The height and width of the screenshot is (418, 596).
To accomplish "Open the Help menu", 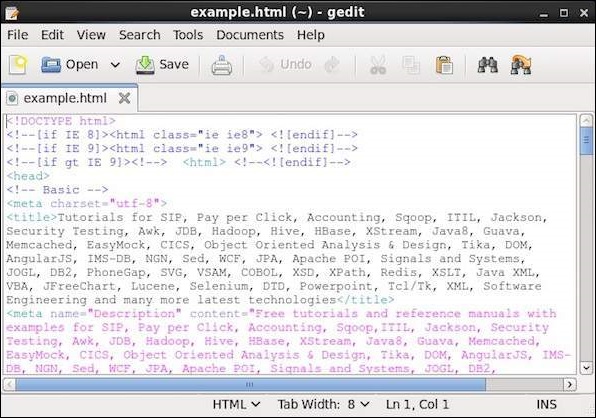I will point(311,35).
